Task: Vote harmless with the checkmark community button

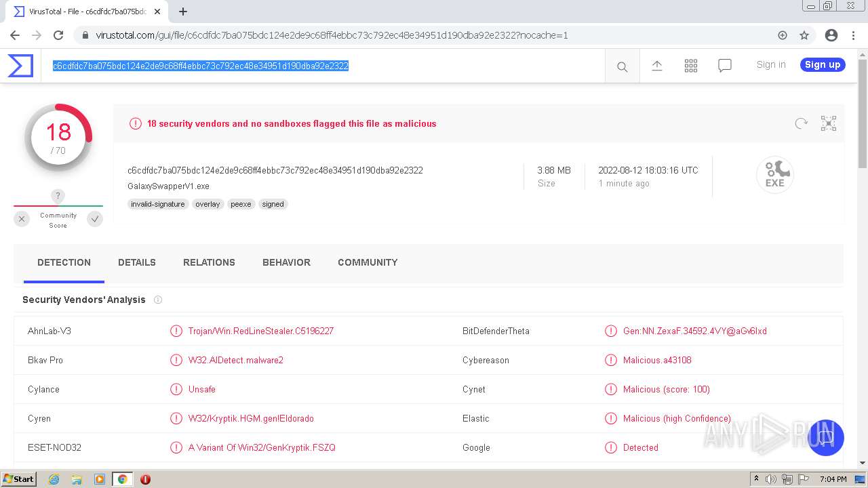Action: coord(95,219)
